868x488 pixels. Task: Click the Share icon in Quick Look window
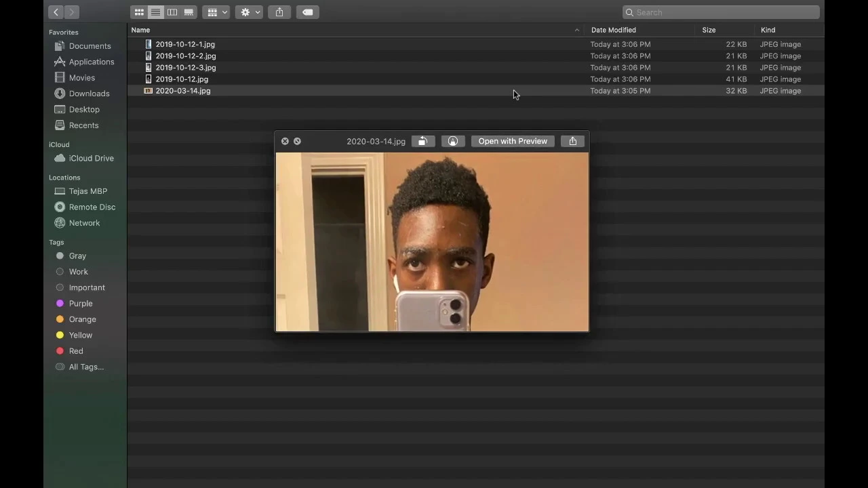click(x=573, y=141)
